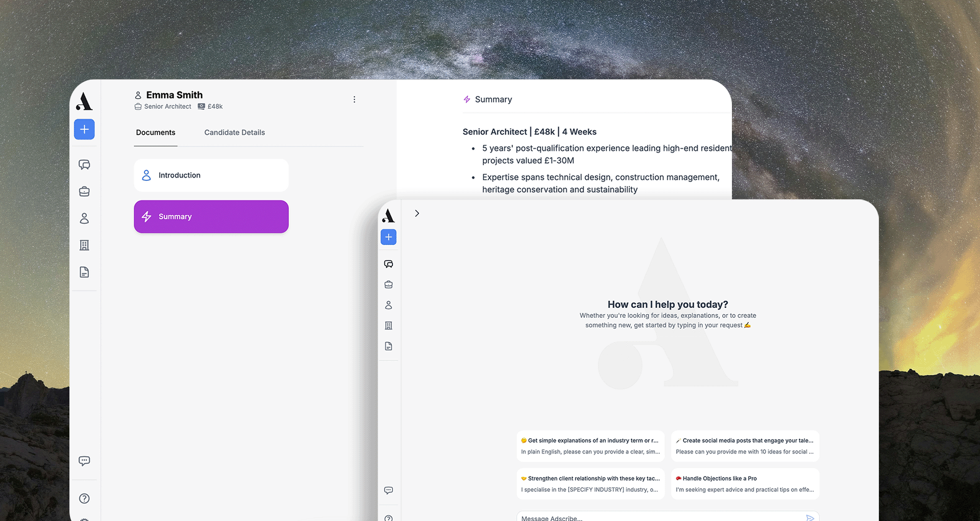Click the help icon at the bottom of the chat window sidebar
The width and height of the screenshot is (980, 521).
[388, 517]
